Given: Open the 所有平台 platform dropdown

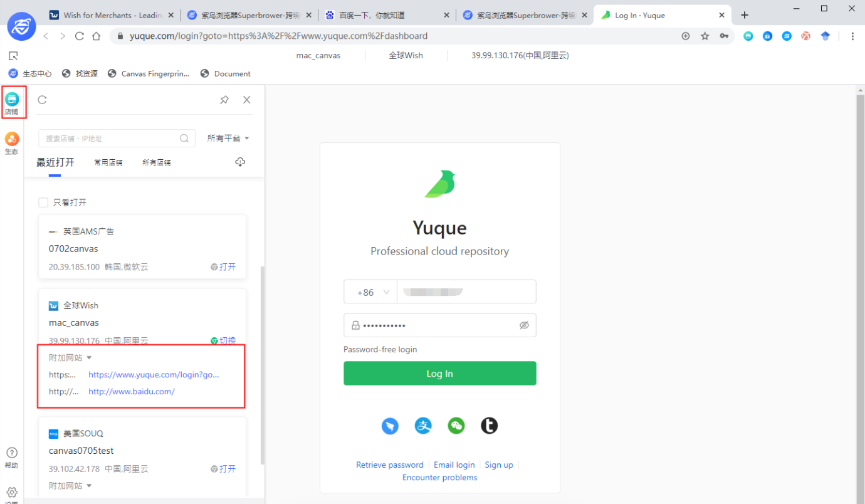Looking at the screenshot, I should [228, 138].
